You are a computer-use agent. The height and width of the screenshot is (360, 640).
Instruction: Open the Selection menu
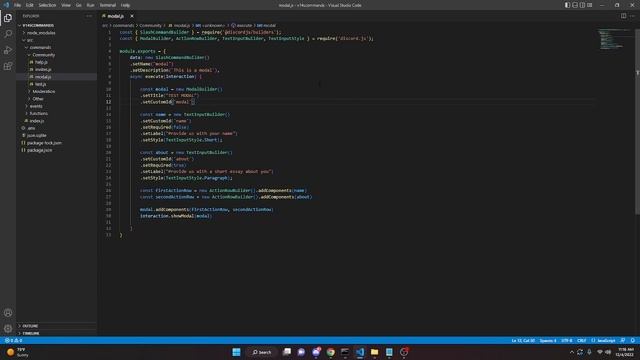click(x=47, y=5)
